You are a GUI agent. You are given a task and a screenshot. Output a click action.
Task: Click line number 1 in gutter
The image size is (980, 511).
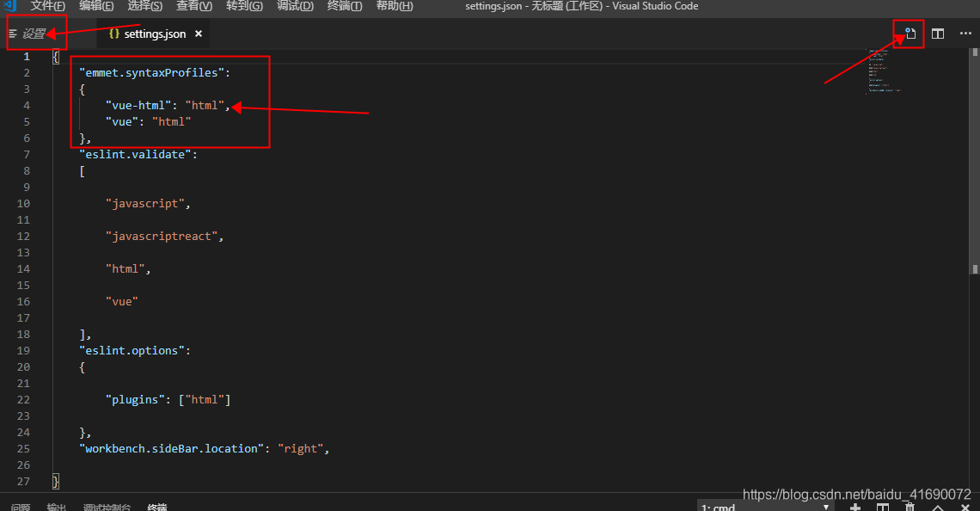click(x=27, y=56)
